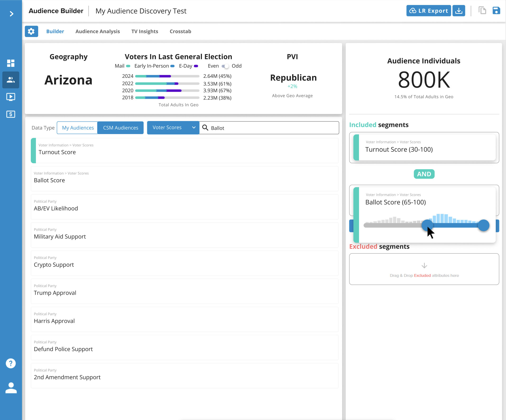Open the Crosstab tab

(180, 31)
